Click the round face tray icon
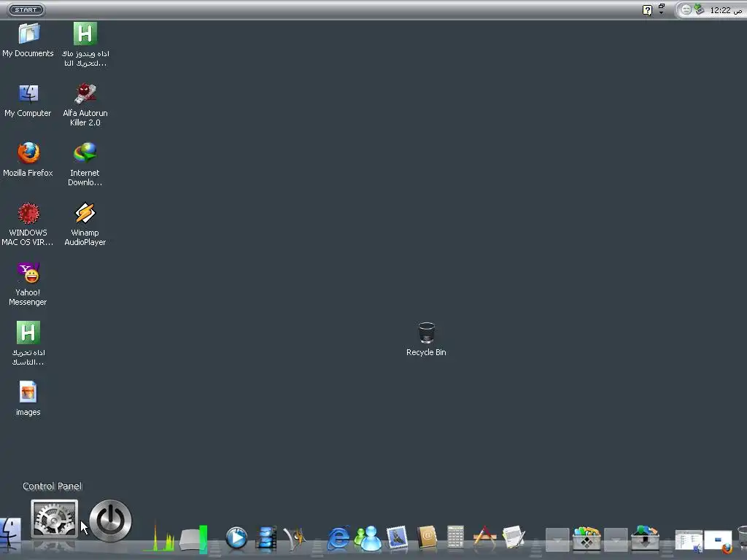Screen dimensions: 747x560 click(x=686, y=10)
